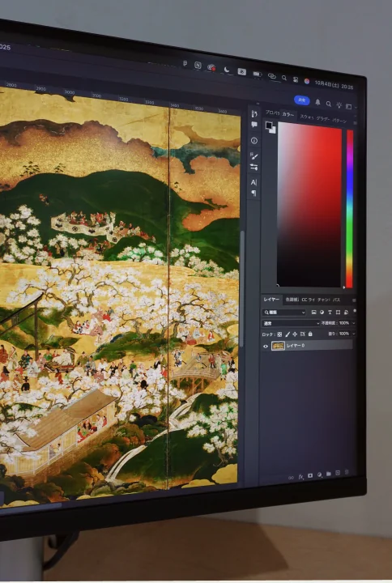This screenshot has height=583, width=392.
Task: Switch to the CC ライブラリ tab
Action: pos(308,300)
